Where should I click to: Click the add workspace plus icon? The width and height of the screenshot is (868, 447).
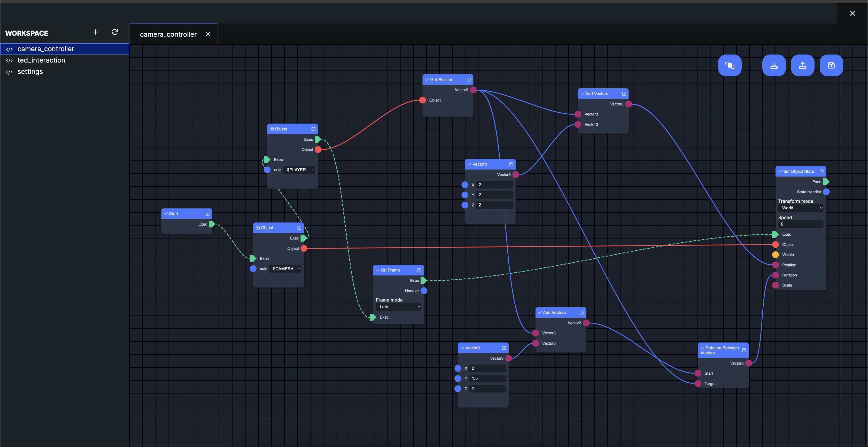coord(95,32)
